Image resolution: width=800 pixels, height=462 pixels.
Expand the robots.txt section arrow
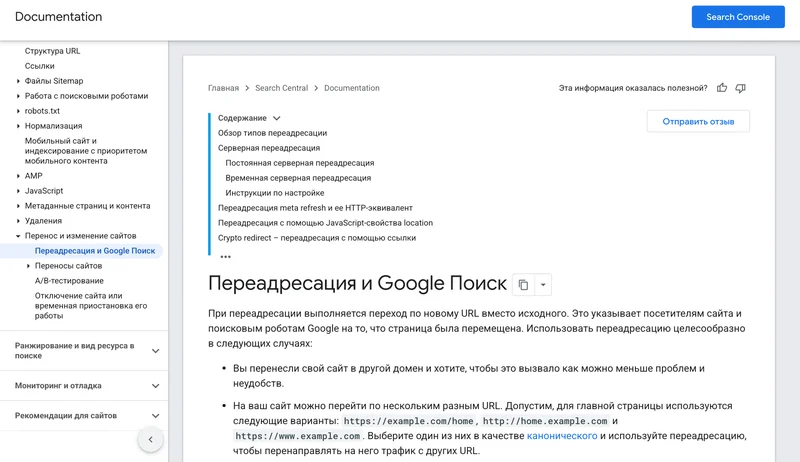point(18,111)
